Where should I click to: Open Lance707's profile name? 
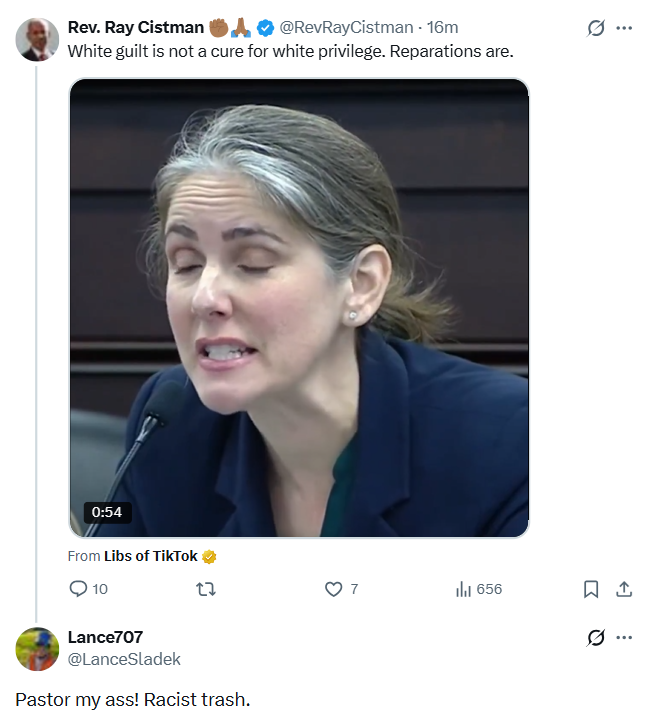click(105, 637)
